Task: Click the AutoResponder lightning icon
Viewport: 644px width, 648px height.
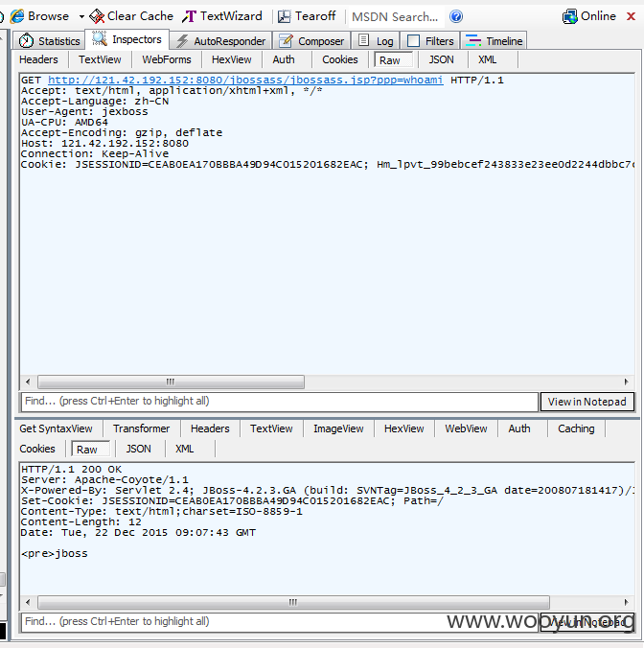Action: tap(182, 41)
